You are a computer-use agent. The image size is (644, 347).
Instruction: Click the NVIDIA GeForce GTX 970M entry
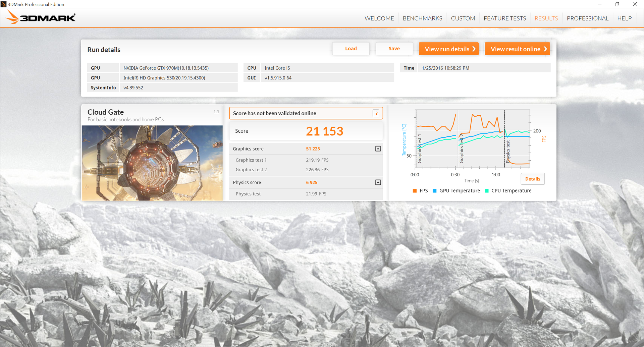point(166,68)
